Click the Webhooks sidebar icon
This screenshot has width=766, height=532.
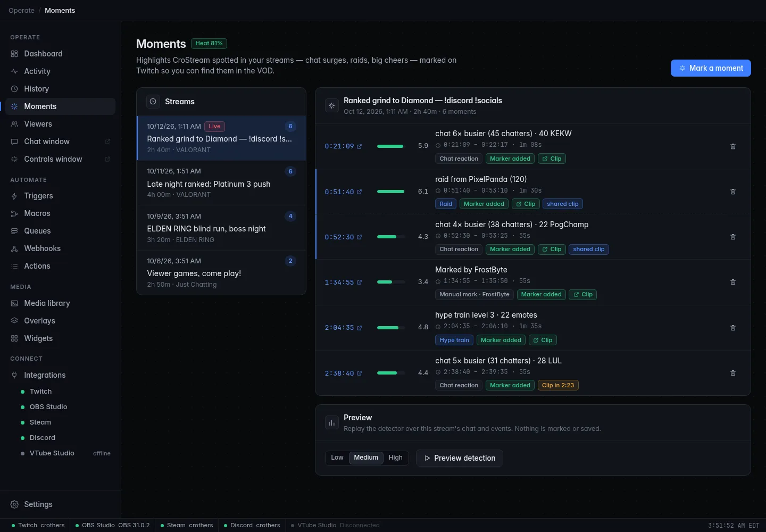(14, 248)
